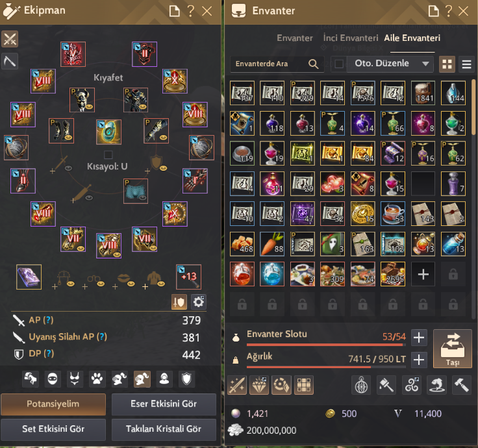Screen dimensions: 478x448
Task: Toggle the checkbox above Kısayol: U
Action: (x=108, y=155)
